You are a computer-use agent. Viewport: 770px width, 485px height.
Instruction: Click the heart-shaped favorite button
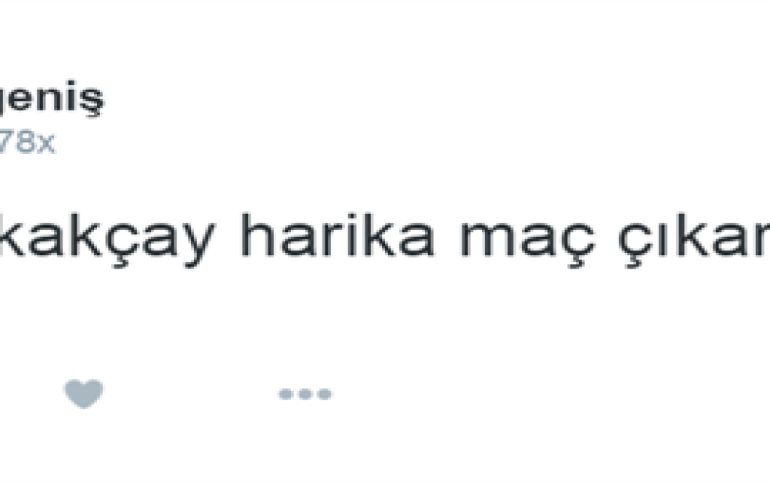click(83, 393)
